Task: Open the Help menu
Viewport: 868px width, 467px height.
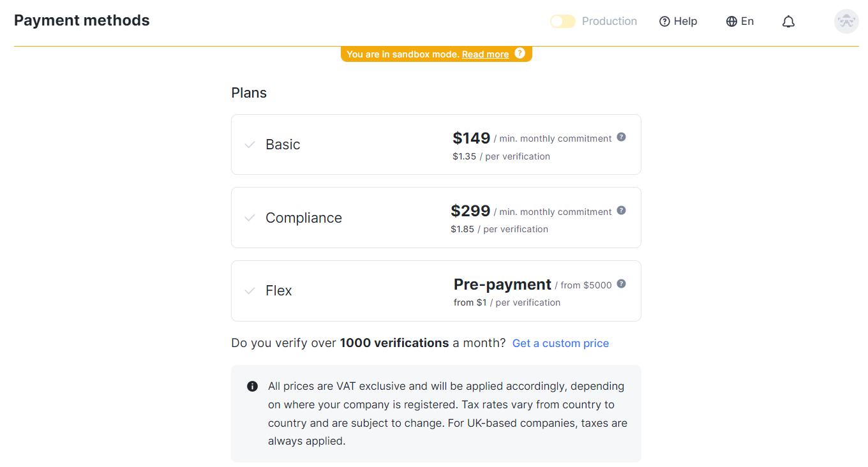Action: coord(685,22)
